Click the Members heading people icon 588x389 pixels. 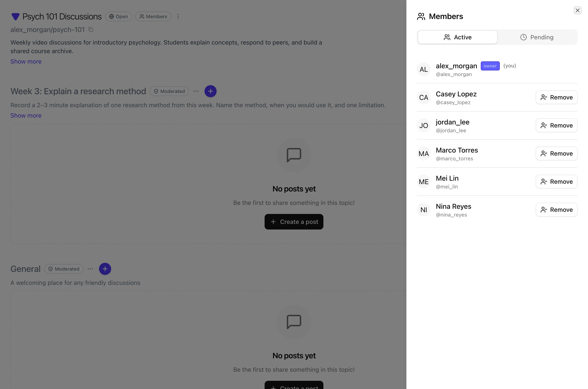(x=421, y=16)
